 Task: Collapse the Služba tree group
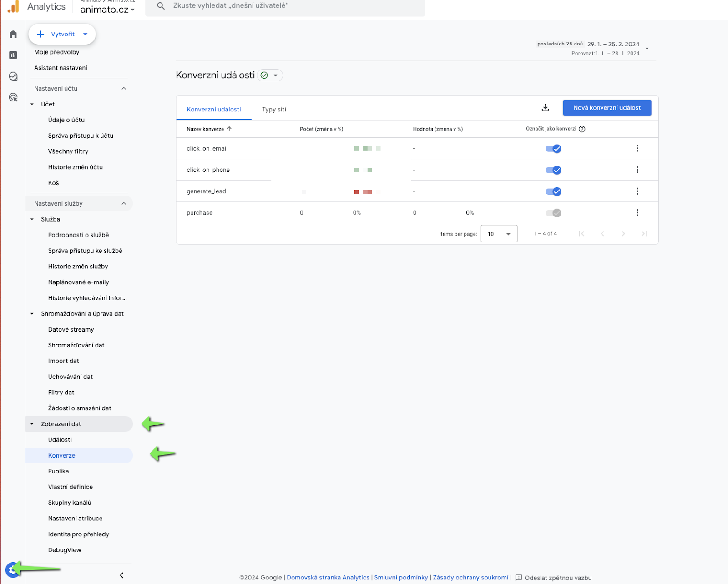click(32, 219)
